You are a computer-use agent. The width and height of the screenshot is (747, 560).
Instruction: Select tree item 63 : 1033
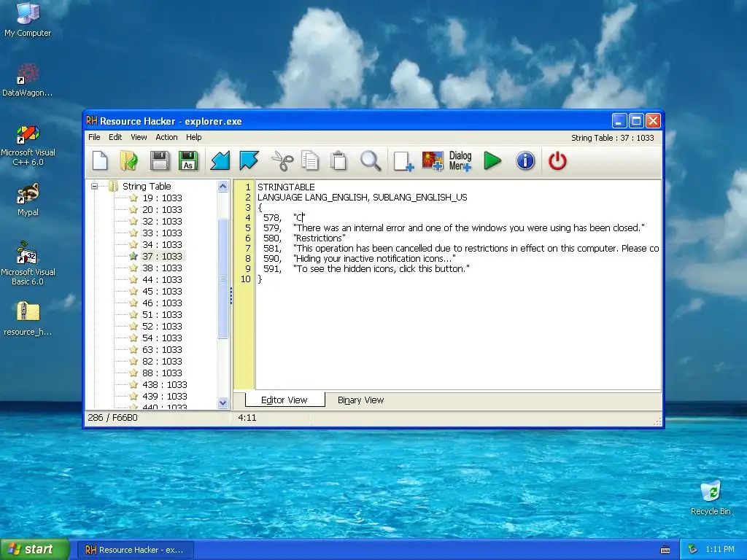pyautogui.click(x=162, y=349)
